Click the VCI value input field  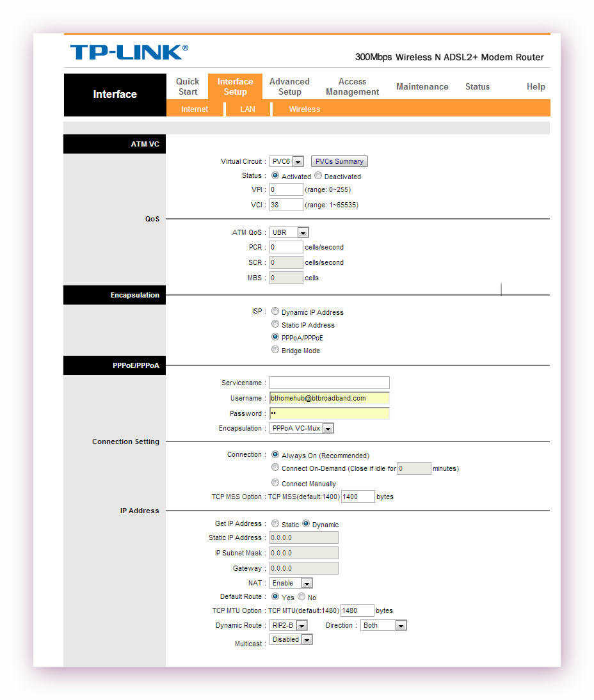click(x=286, y=205)
